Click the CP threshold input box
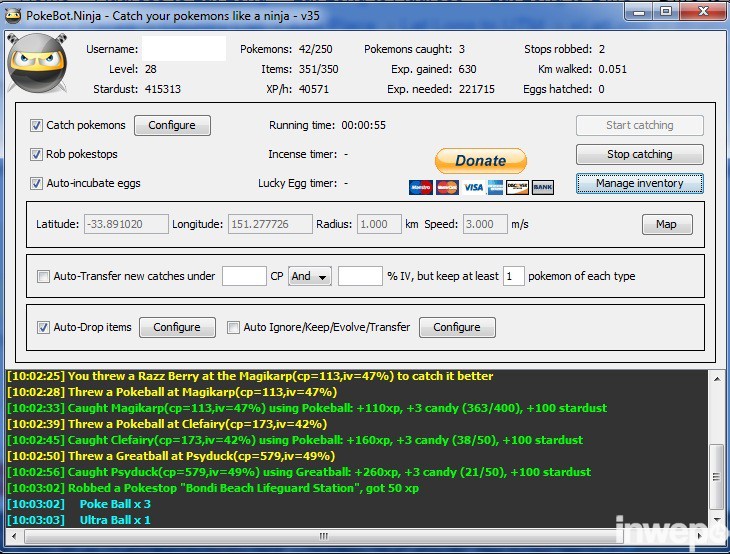This screenshot has width=730, height=554. pyautogui.click(x=244, y=276)
